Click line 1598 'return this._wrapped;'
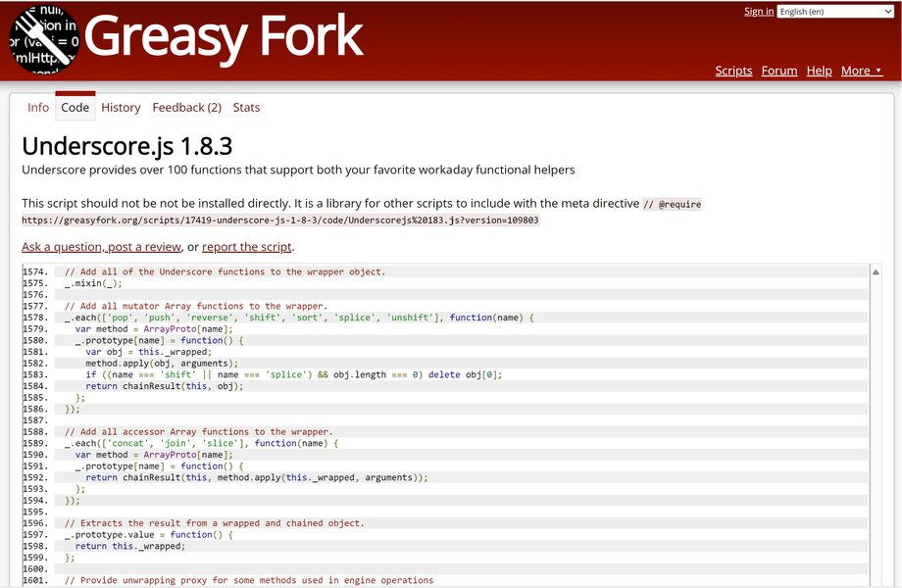This screenshot has width=902, height=588. tap(130, 546)
